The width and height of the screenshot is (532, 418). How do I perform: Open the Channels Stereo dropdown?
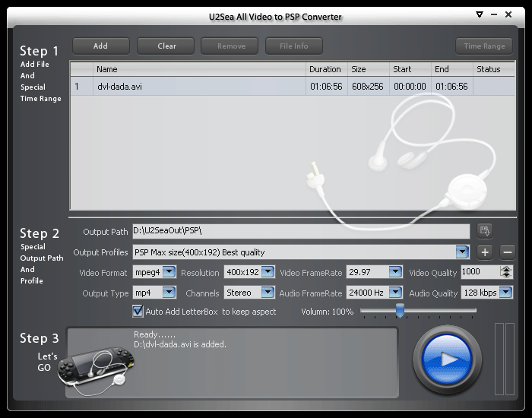[268, 293]
